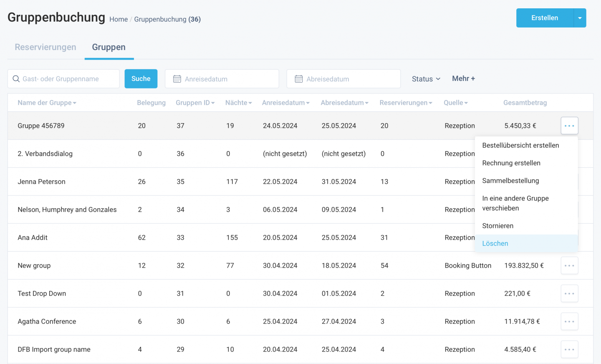The height and width of the screenshot is (364, 601).
Task: Click calendar icon in Abreisedatum field
Action: (298, 79)
